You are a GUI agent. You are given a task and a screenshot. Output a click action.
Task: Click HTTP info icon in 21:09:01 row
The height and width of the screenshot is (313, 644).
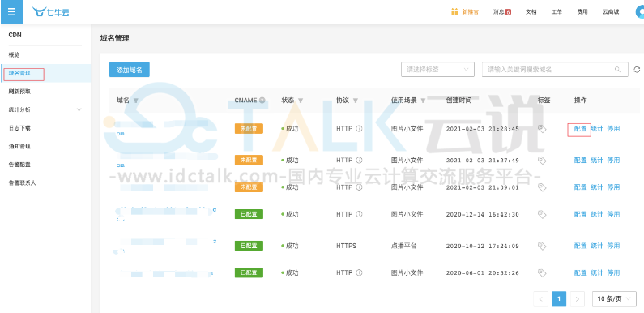359,187
